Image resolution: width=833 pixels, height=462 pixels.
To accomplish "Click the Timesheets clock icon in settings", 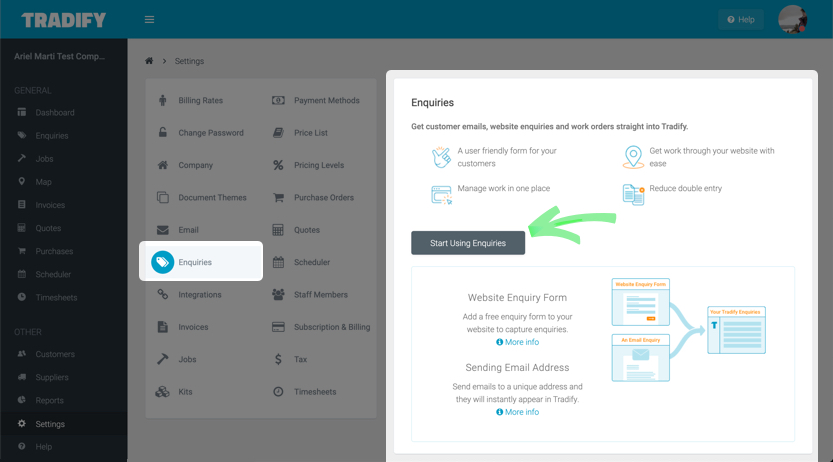I will (x=278, y=392).
